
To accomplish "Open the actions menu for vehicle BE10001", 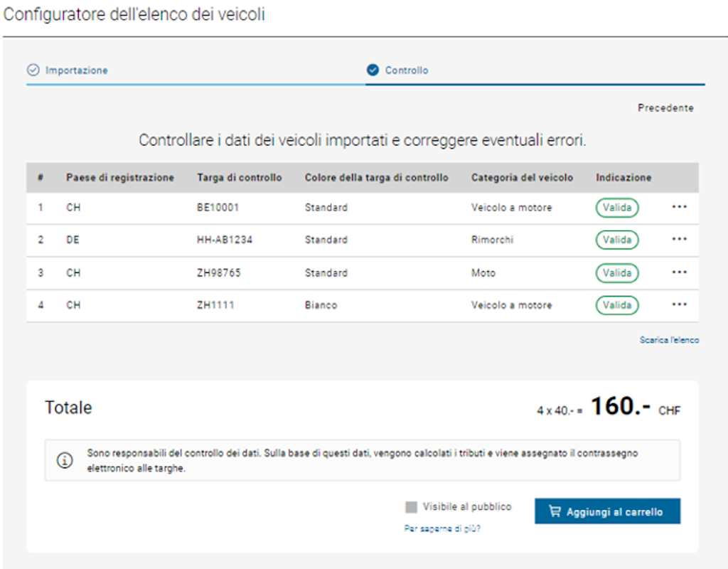I will coord(679,207).
